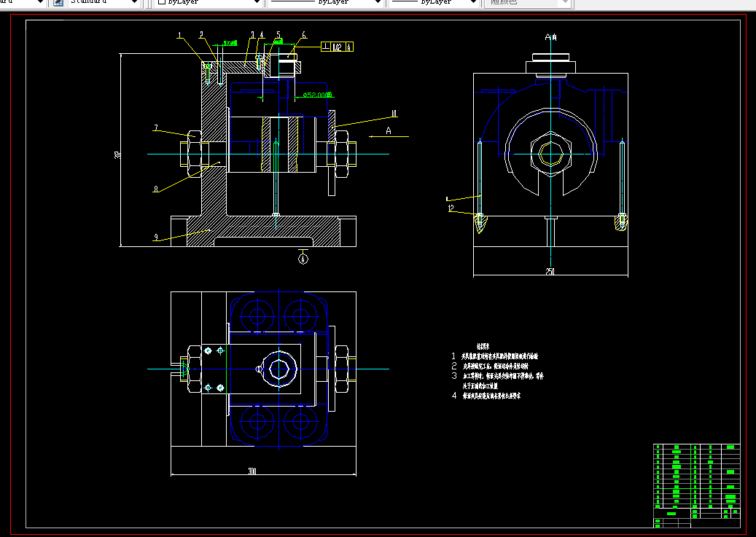The height and width of the screenshot is (537, 756).
Task: Select technical requirement line numbered 2
Action: coord(489,366)
